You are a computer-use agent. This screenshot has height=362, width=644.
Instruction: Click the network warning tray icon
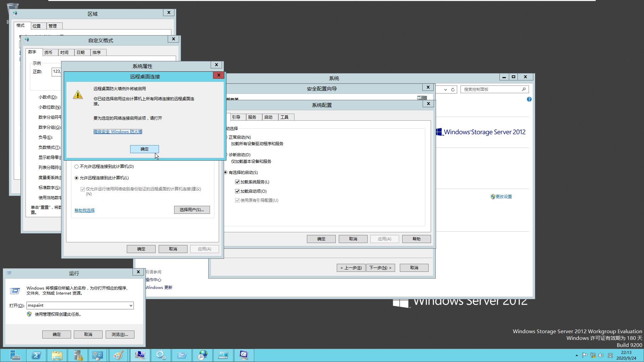(x=593, y=355)
